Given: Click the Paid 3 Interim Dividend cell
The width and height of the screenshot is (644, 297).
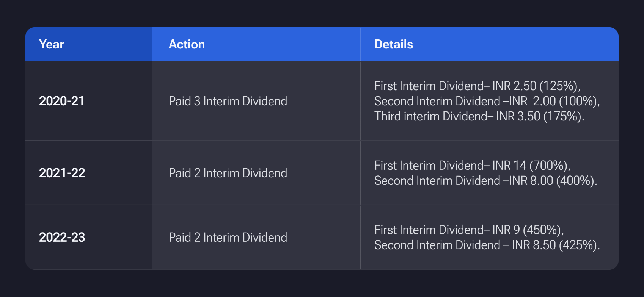Looking at the screenshot, I should (228, 101).
